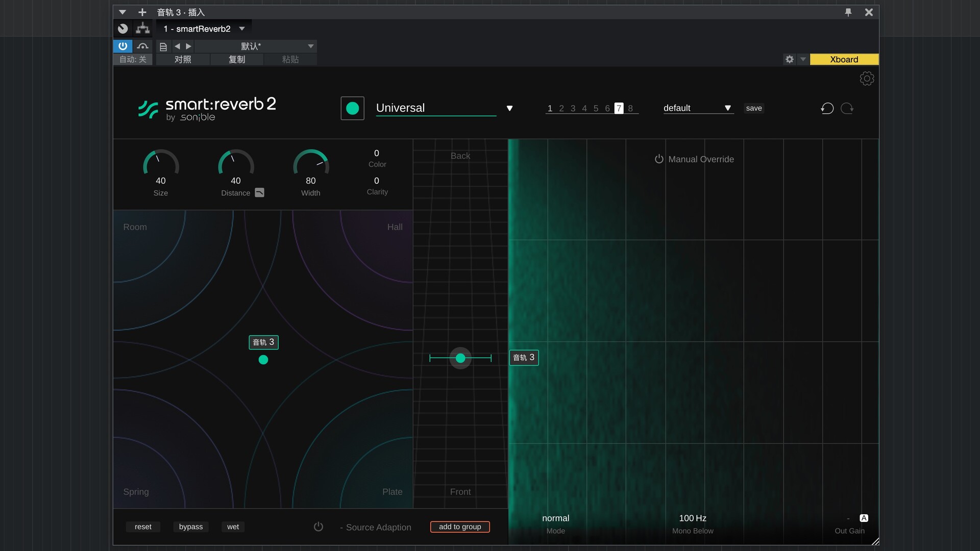The height and width of the screenshot is (551, 980).
Task: Click the yellow Xboard button
Action: click(x=844, y=59)
